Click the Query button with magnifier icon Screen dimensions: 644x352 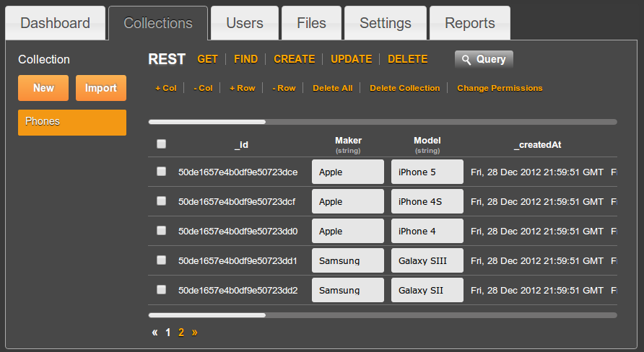(x=484, y=59)
